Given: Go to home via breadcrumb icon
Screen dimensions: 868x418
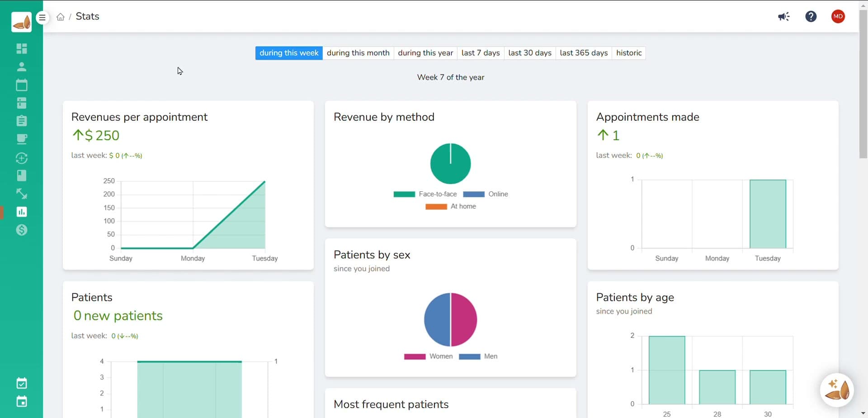Looking at the screenshot, I should [x=60, y=17].
